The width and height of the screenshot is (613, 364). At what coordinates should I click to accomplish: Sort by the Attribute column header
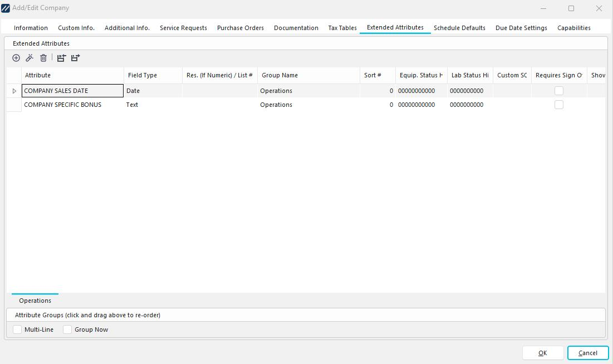tap(73, 75)
